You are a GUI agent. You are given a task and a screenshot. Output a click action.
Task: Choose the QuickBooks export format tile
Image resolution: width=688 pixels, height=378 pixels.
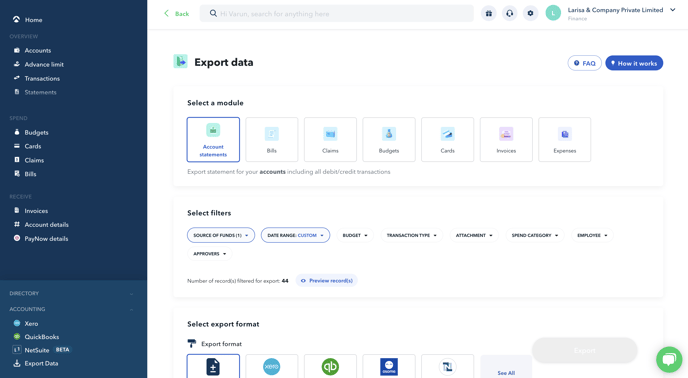click(330, 366)
